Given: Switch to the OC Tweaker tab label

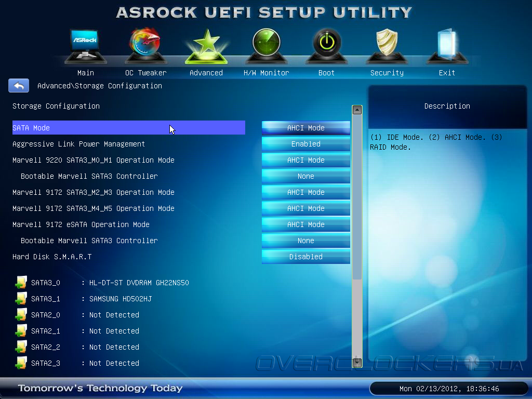Looking at the screenshot, I should 146,73.
